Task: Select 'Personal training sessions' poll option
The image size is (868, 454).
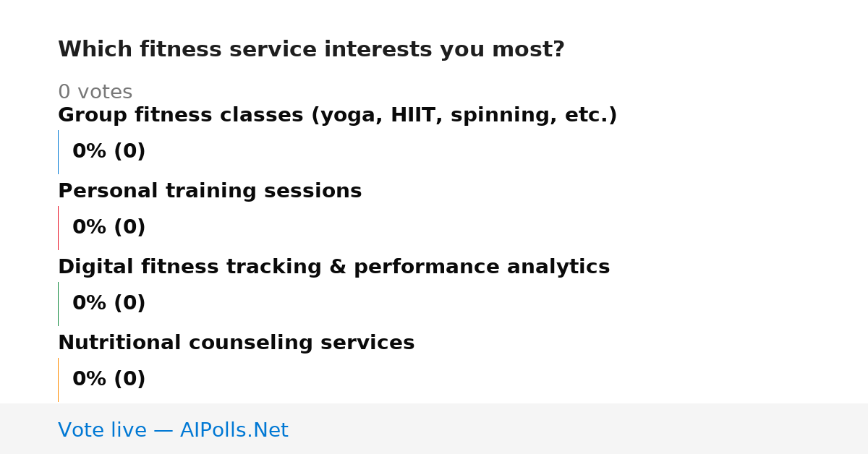Action: [x=210, y=192]
